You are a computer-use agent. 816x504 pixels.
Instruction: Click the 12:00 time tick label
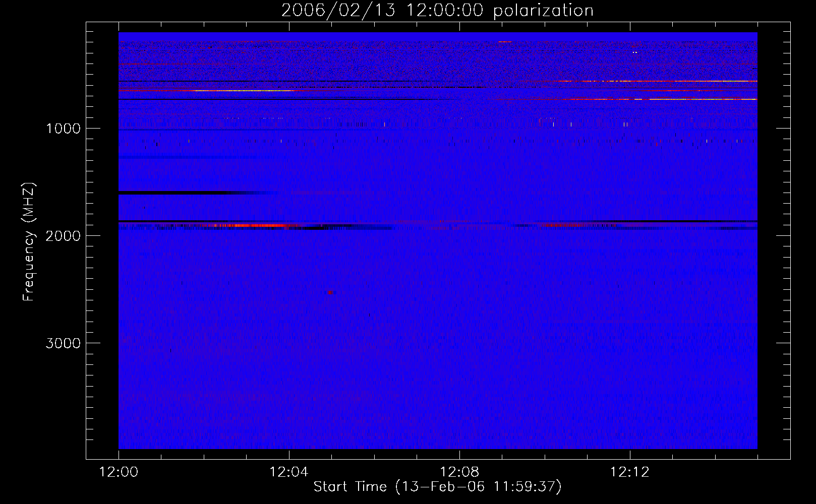point(119,472)
